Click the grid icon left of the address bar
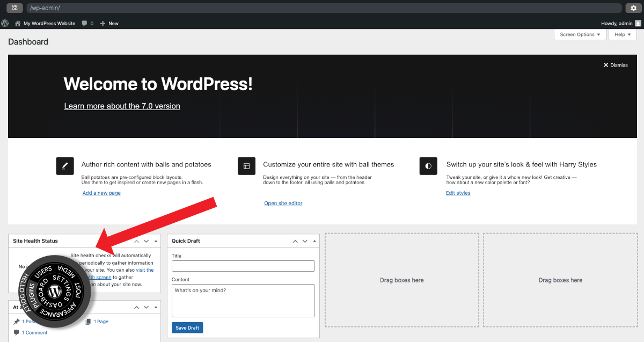 14,8
